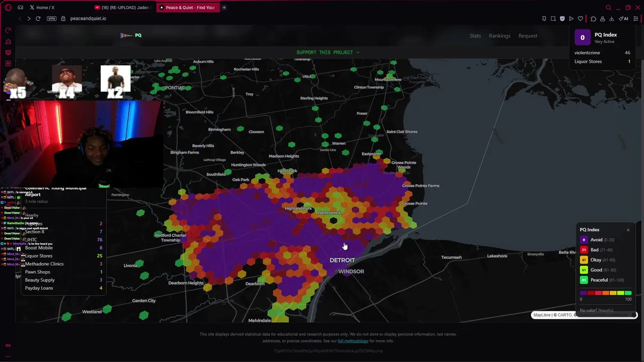Viewport: 644px width, 362px height.
Task: Click the Payday Loans nearby row
Action: (x=63, y=288)
